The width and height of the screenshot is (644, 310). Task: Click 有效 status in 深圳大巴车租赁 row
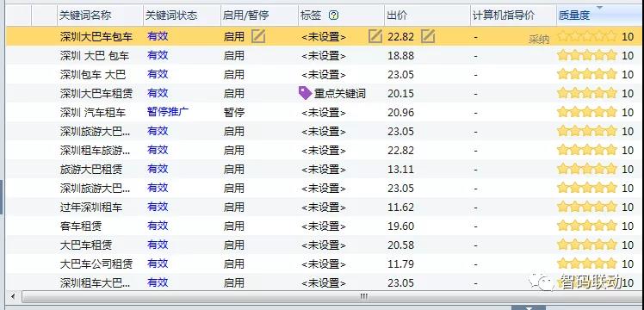tap(158, 93)
